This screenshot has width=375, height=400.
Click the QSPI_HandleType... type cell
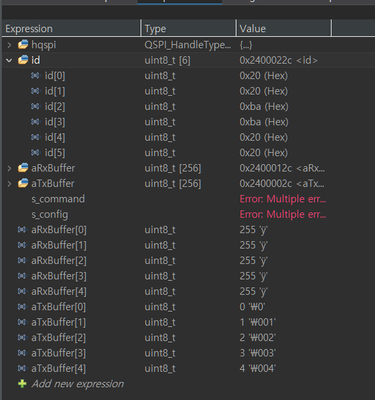click(188, 45)
